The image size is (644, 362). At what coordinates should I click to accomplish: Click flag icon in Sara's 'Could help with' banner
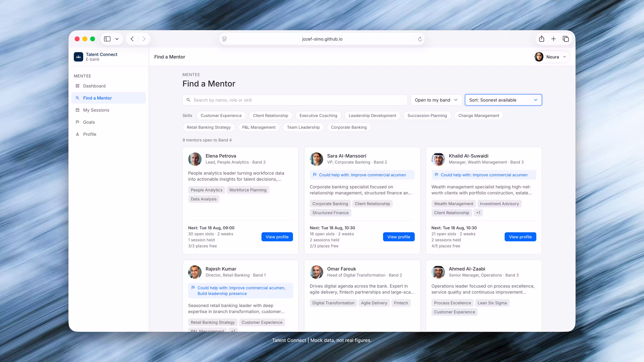coord(315,175)
